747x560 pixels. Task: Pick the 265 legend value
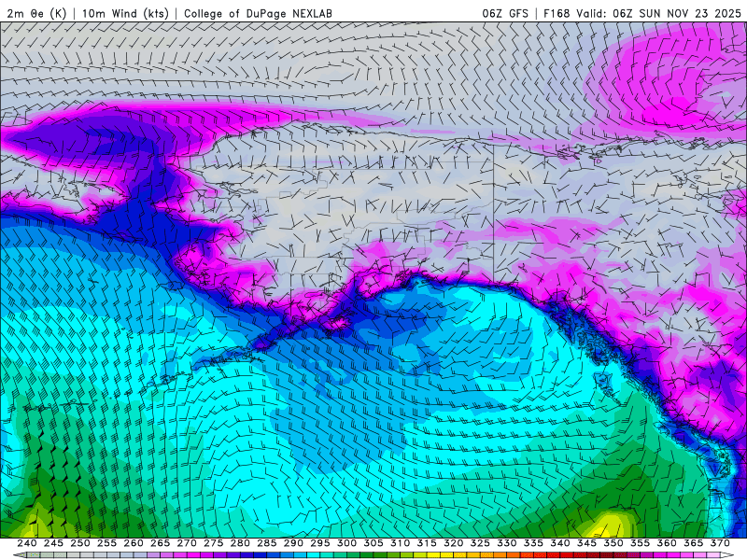tap(160, 543)
